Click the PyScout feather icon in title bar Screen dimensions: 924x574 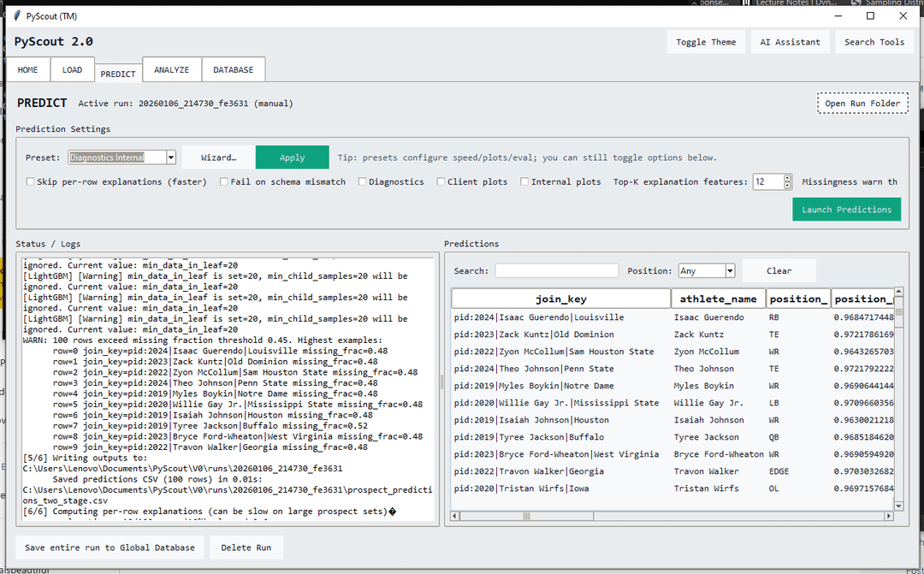pyautogui.click(x=16, y=15)
